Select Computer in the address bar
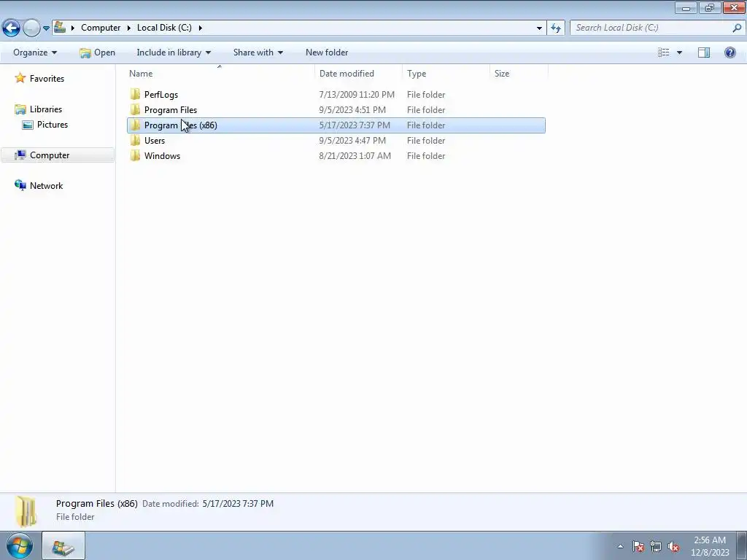Image resolution: width=747 pixels, height=560 pixels. (101, 28)
